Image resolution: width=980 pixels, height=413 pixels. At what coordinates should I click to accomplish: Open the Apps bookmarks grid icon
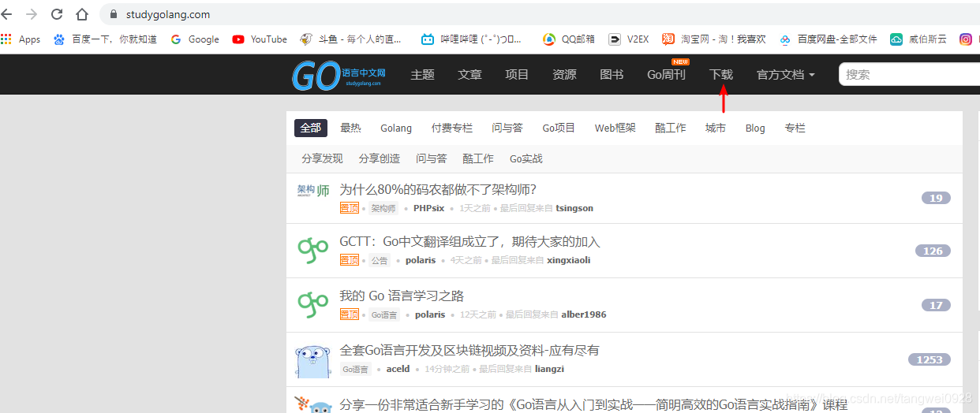point(6,39)
